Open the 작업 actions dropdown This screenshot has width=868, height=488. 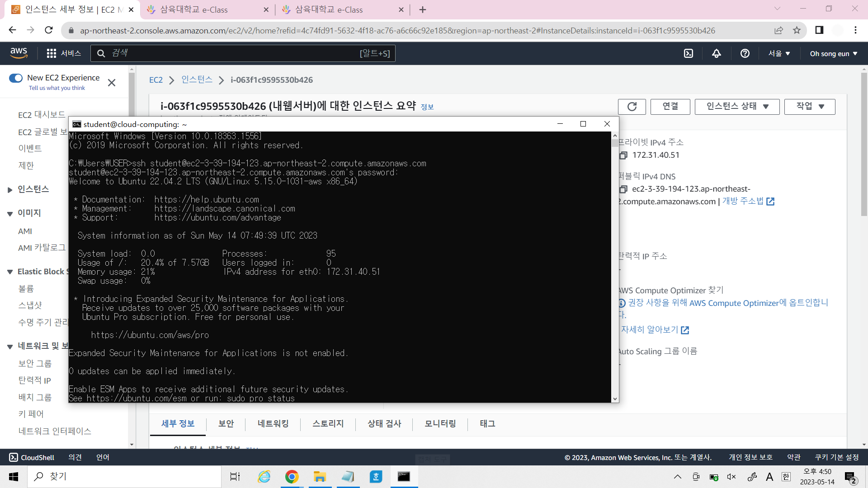(x=809, y=107)
